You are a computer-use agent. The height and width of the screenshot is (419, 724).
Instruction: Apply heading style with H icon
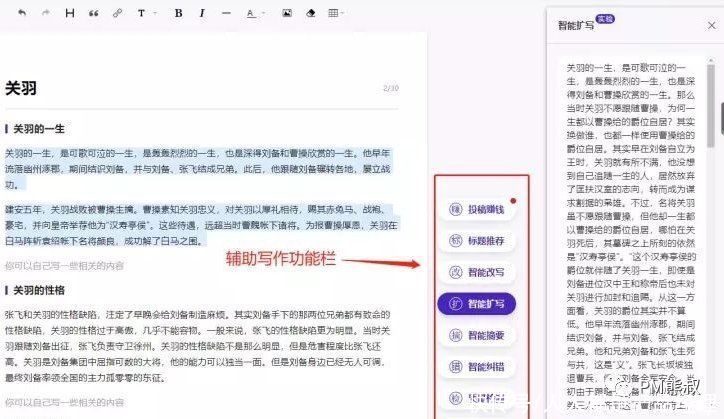[x=70, y=13]
